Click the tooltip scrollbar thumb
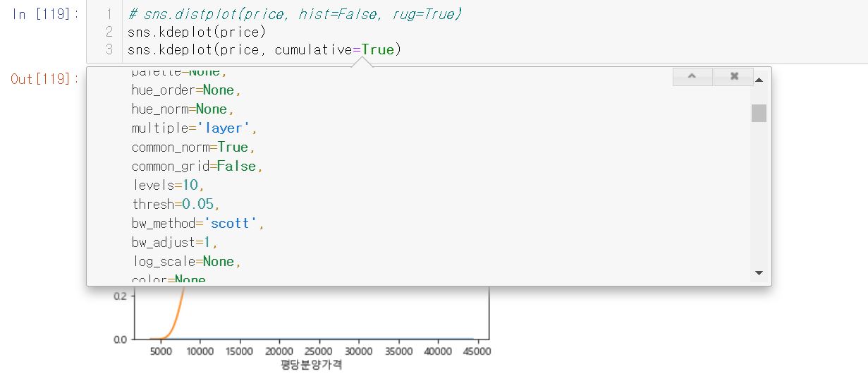The width and height of the screenshot is (868, 386). [759, 113]
